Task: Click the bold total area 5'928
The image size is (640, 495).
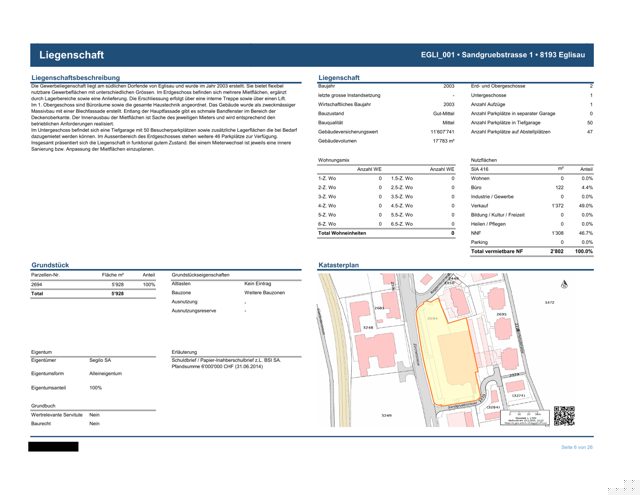Action: (117, 293)
